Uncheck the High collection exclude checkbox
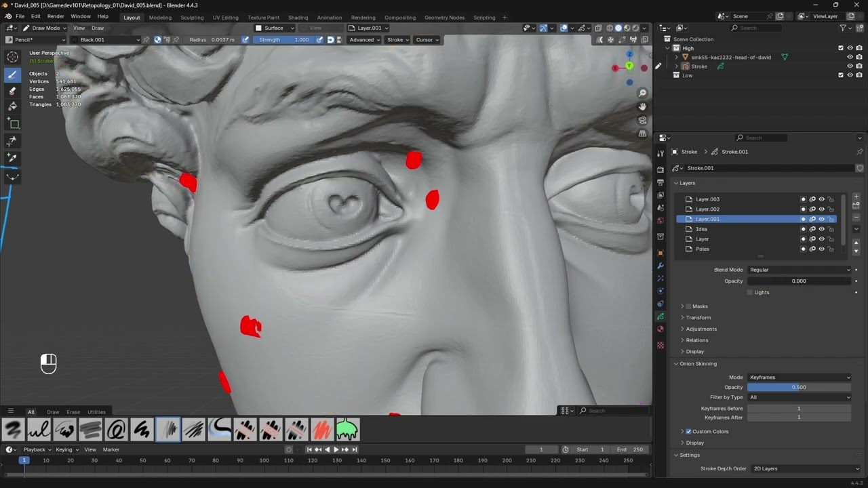Viewport: 868px width, 488px height. click(841, 48)
